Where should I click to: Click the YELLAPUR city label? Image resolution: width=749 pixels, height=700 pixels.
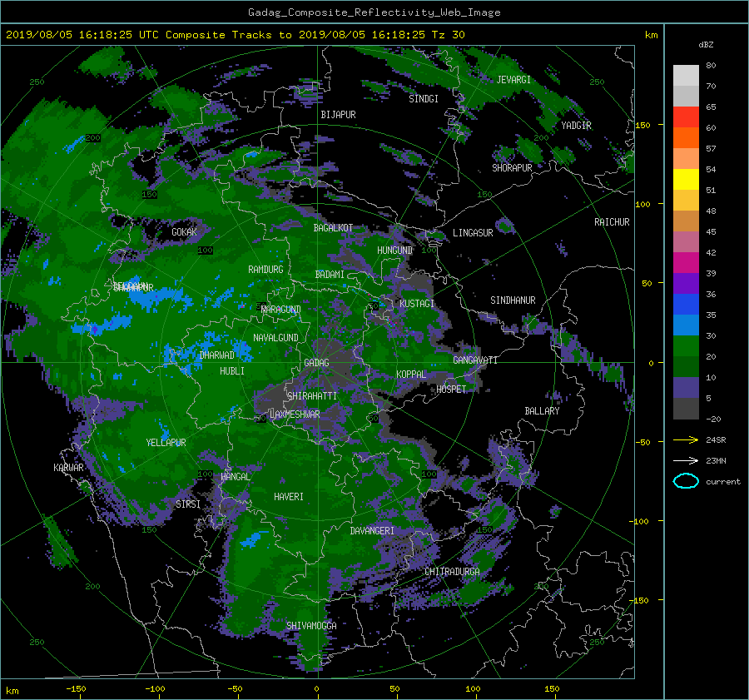(166, 443)
